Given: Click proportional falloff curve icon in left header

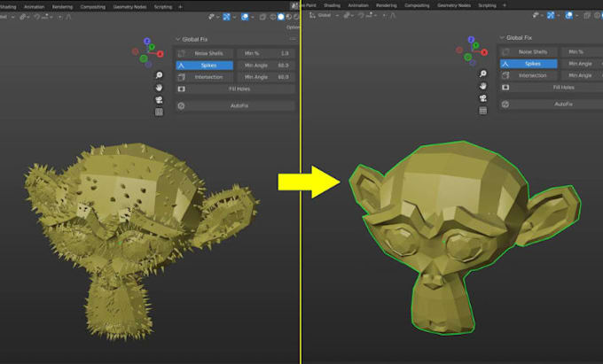Looking at the screenshot, I should 68,17.
